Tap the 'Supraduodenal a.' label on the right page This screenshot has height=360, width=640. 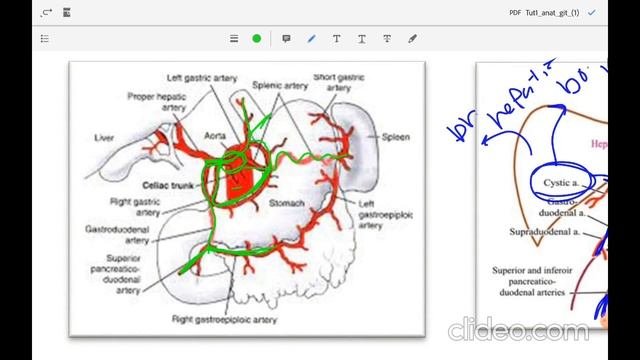coord(545,232)
